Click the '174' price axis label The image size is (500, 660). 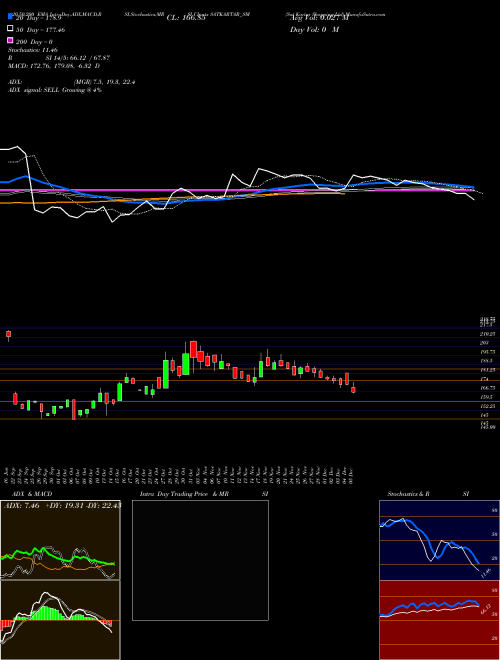click(x=484, y=379)
